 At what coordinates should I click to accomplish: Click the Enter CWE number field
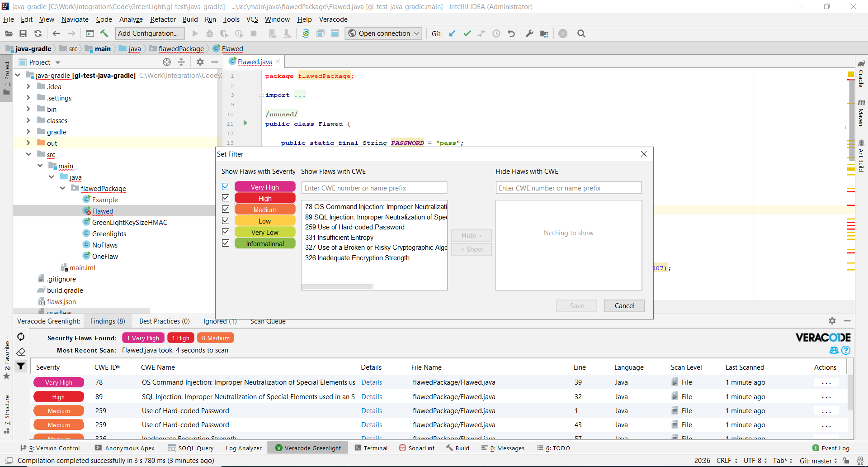[374, 188]
